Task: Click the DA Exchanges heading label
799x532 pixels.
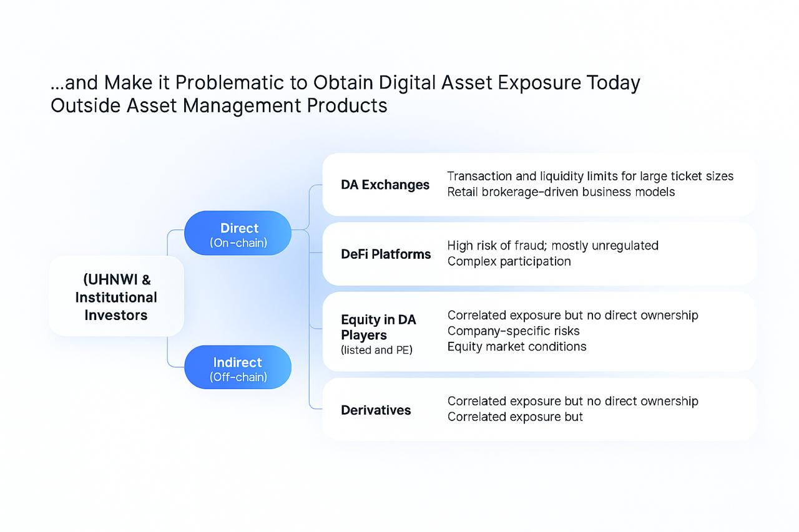Action: 385,185
